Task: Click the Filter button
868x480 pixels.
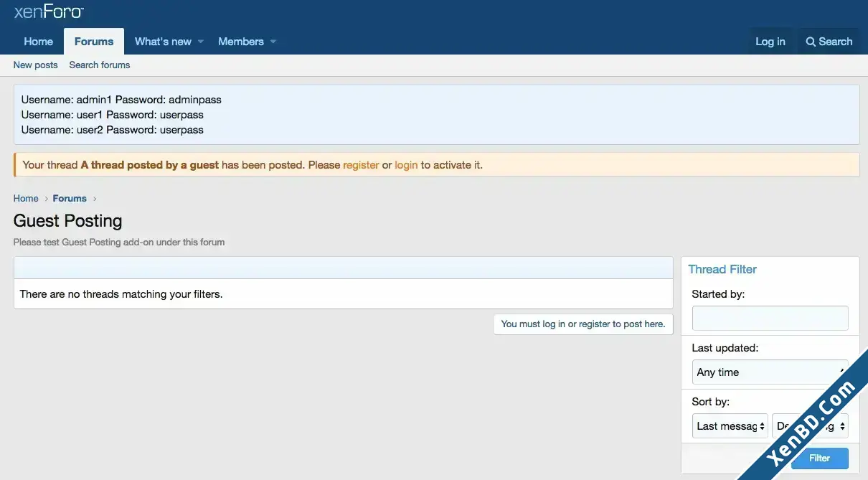Action: coord(819,458)
